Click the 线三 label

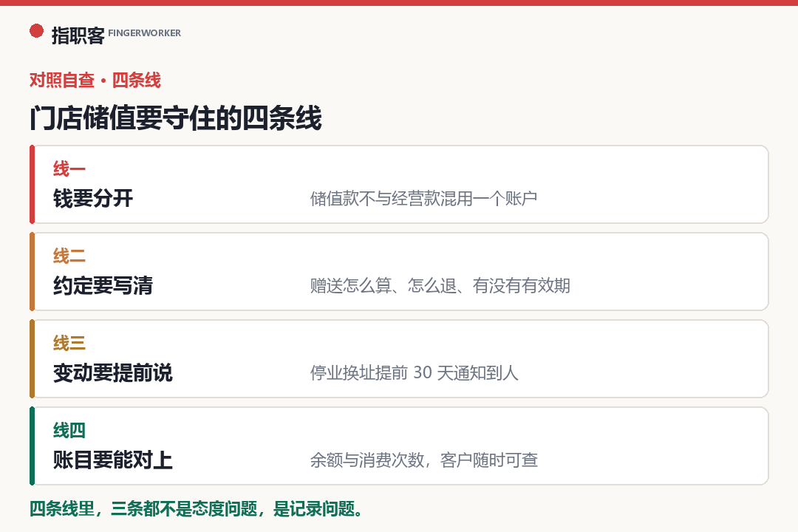point(69,343)
